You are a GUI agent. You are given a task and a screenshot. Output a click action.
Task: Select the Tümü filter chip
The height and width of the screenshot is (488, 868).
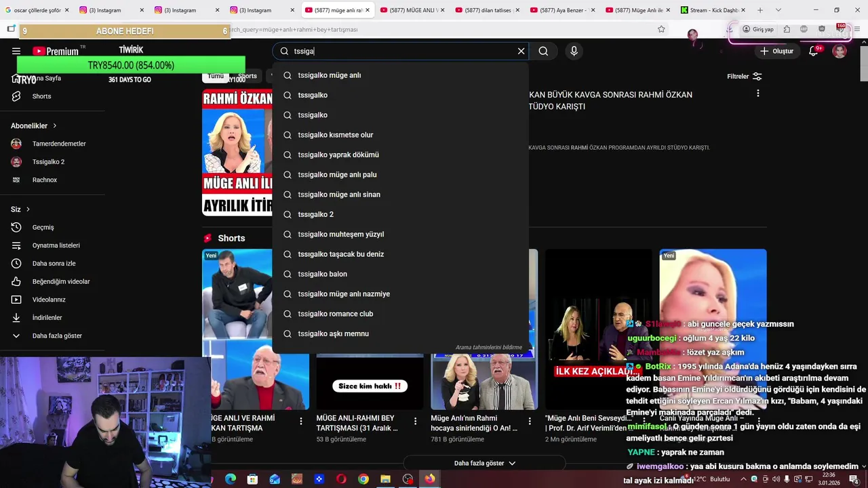point(216,76)
